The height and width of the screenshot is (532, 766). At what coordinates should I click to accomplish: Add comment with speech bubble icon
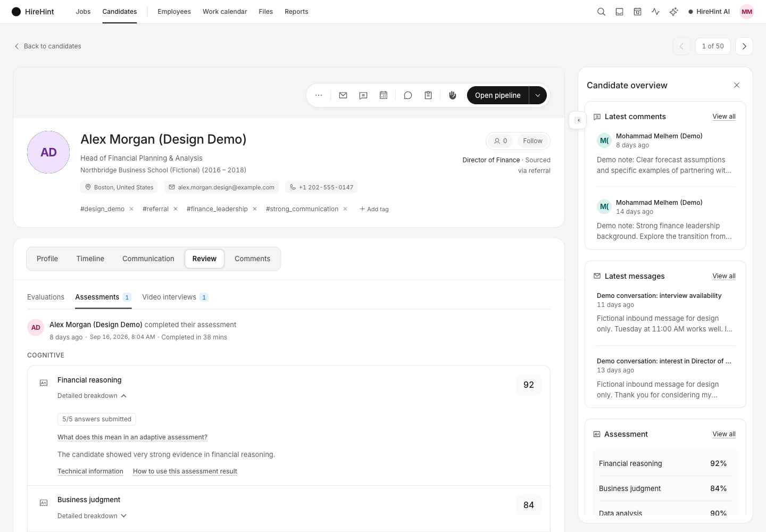click(x=408, y=95)
